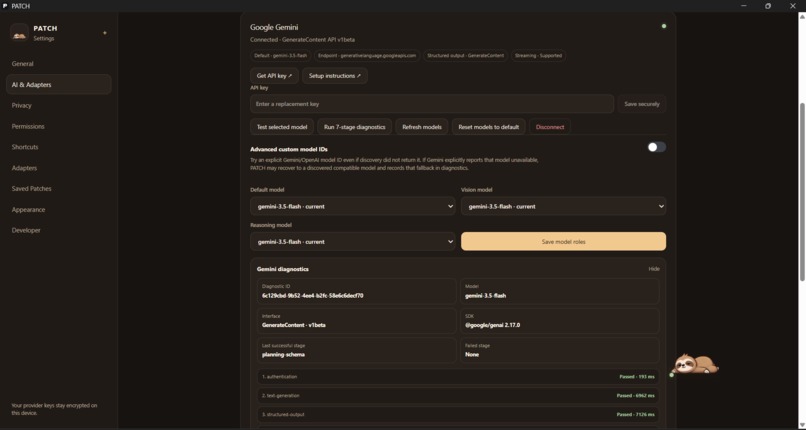
Task: Click the Passed 6962 ms result
Action: tap(636, 396)
